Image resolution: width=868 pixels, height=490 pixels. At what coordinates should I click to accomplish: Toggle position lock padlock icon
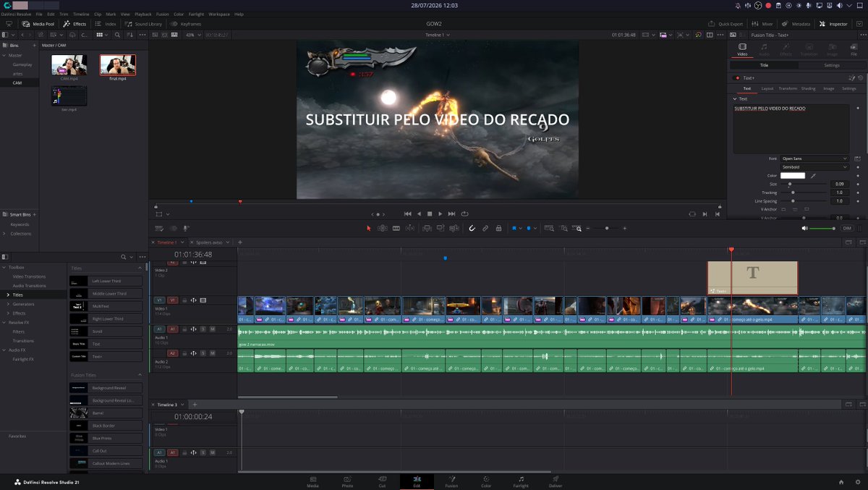point(498,228)
